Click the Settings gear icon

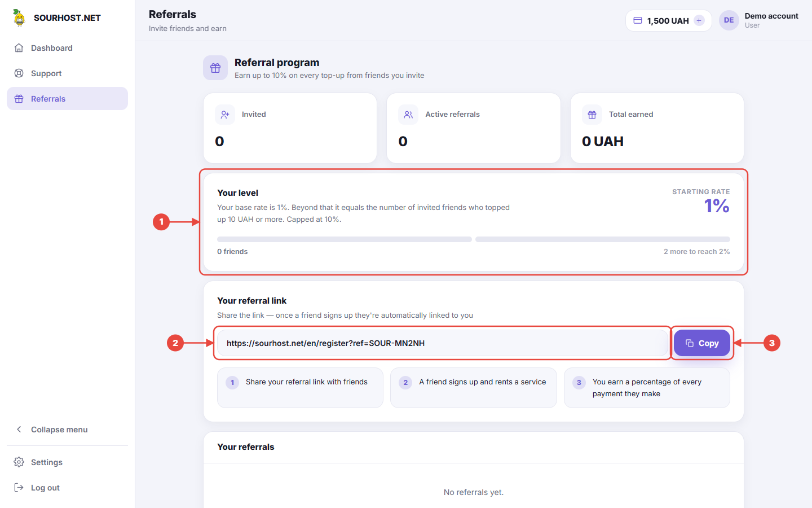pyautogui.click(x=19, y=462)
